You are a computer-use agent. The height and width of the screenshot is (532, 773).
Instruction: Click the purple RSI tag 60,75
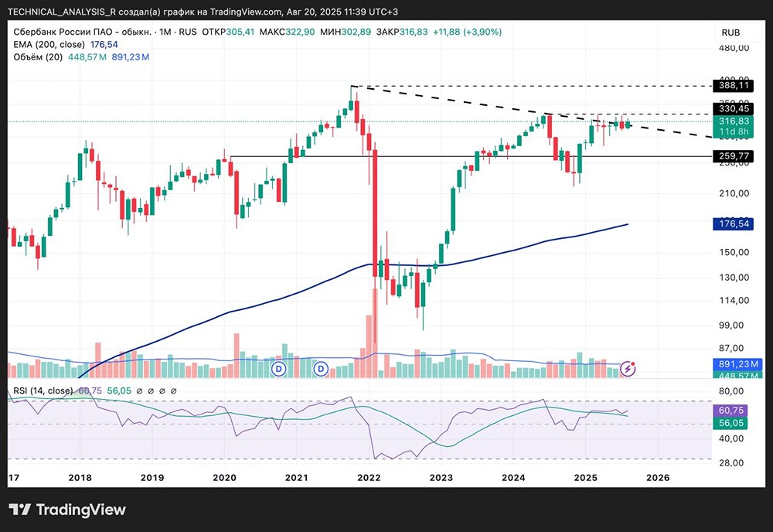[x=731, y=411]
